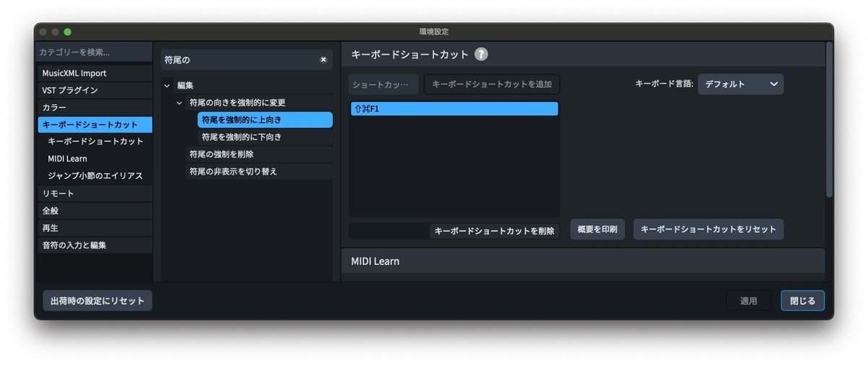Click the 適用 button
The image size is (868, 365).
[x=749, y=301]
